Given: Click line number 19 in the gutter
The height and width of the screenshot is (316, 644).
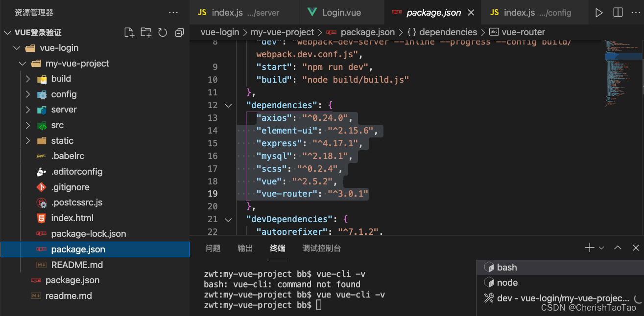Looking at the screenshot, I should [x=213, y=194].
